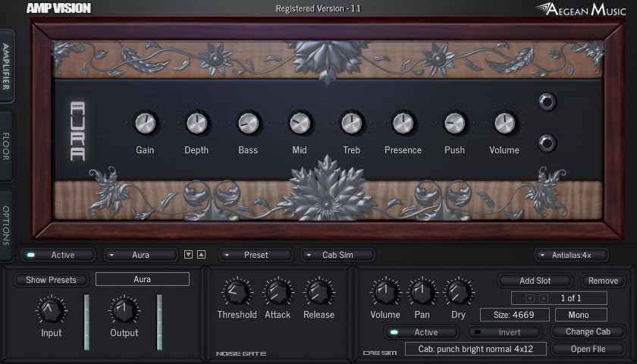
Task: Click the Push knob
Action: point(454,123)
